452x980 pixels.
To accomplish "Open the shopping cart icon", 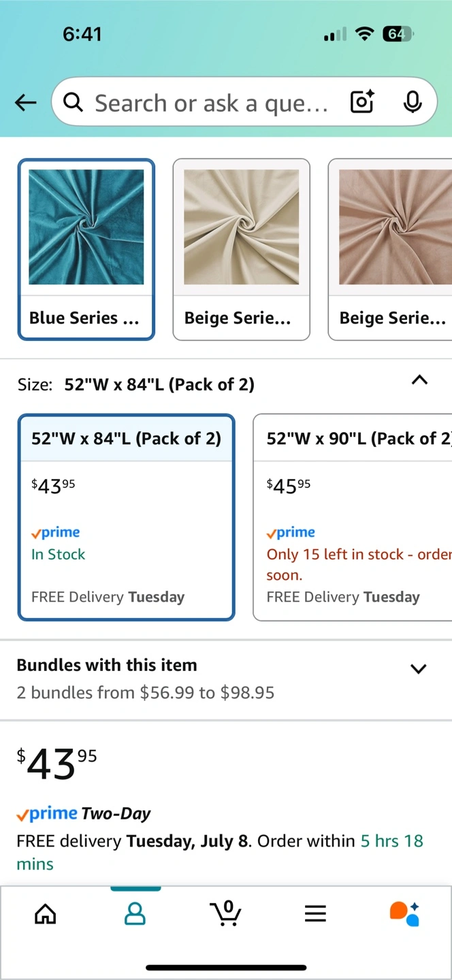I will click(225, 913).
